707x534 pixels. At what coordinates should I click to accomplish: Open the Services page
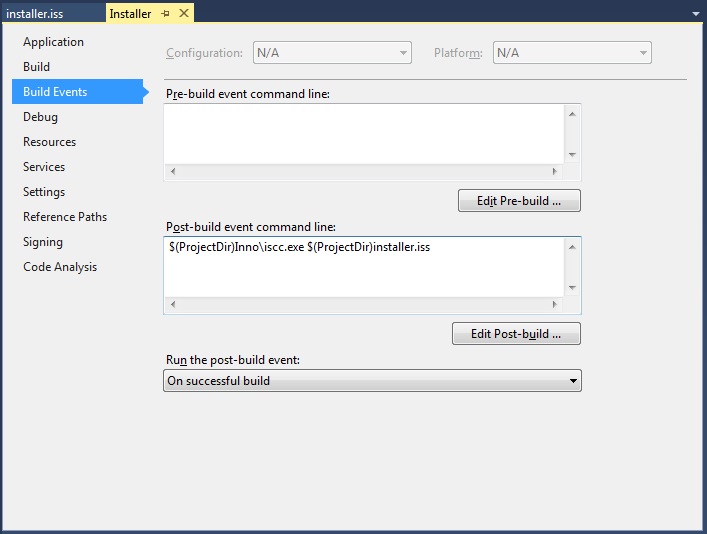coord(44,167)
